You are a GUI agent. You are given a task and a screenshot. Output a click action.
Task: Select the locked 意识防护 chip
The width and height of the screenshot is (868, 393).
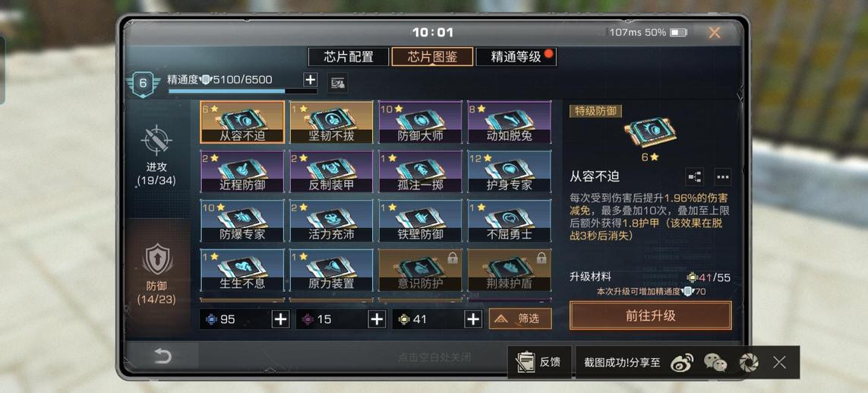click(420, 271)
